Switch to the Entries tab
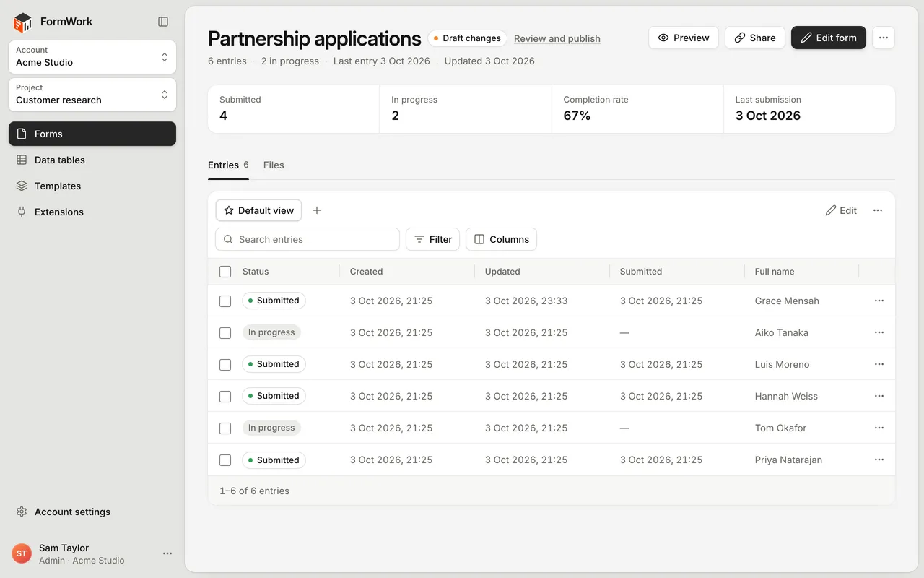This screenshot has width=924, height=578. coord(228,165)
